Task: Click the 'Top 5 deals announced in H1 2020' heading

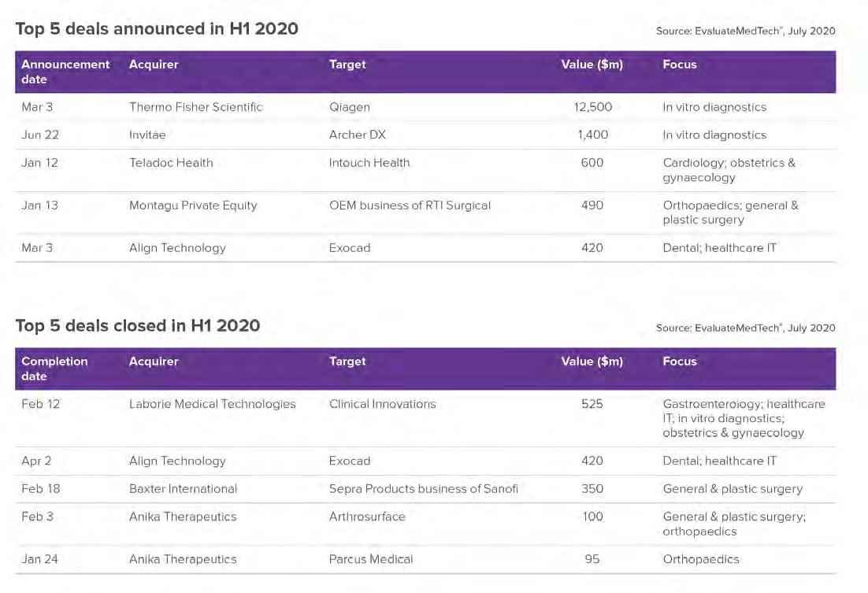Action: coord(157,29)
